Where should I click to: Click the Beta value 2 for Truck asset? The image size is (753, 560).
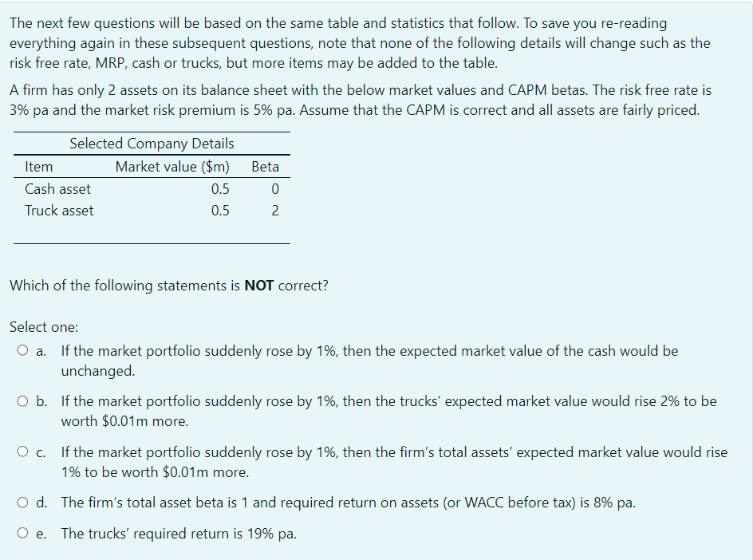click(275, 211)
